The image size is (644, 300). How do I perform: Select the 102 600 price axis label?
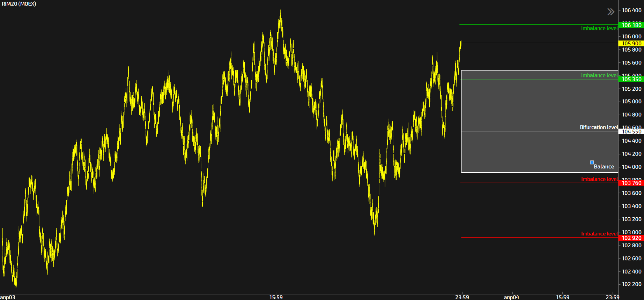[632, 258]
